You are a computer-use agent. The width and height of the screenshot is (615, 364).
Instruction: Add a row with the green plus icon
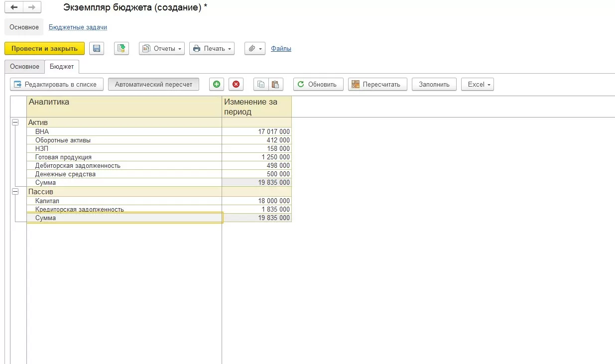pyautogui.click(x=217, y=84)
